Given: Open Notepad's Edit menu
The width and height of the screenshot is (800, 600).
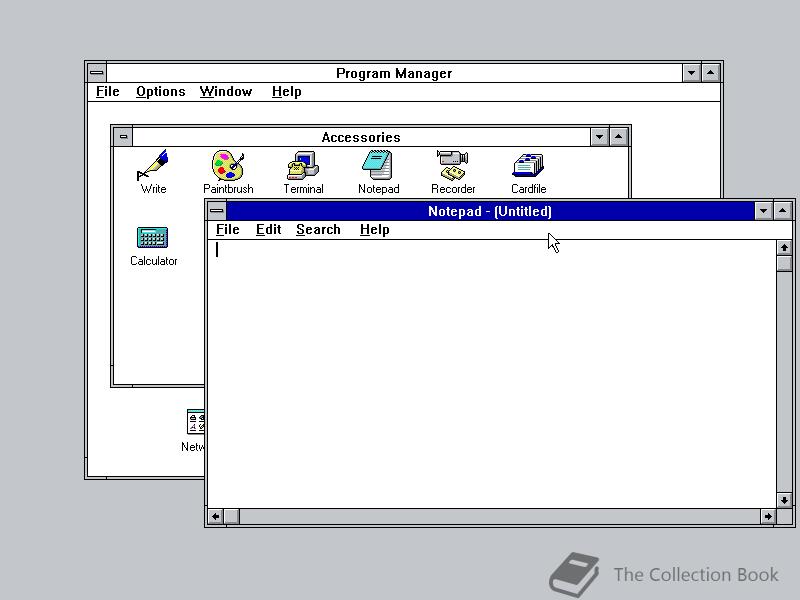Looking at the screenshot, I should pyautogui.click(x=268, y=230).
